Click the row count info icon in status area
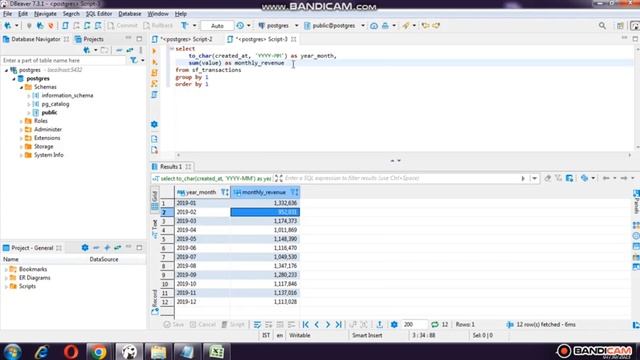The width and height of the screenshot is (640, 360). [510, 324]
